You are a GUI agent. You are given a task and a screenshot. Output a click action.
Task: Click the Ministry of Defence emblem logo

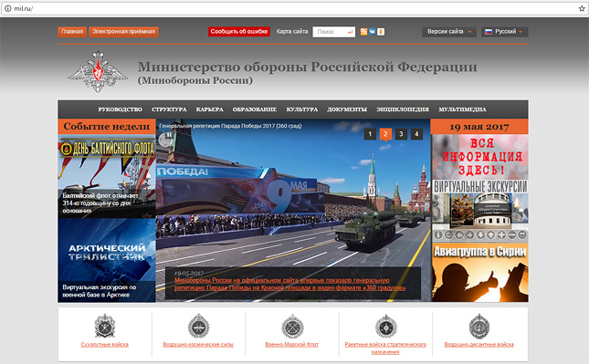pyautogui.click(x=98, y=71)
